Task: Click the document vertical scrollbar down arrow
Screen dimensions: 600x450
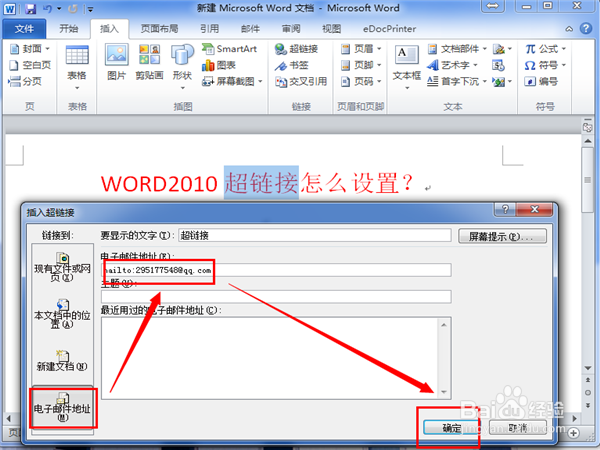Action: (588, 368)
